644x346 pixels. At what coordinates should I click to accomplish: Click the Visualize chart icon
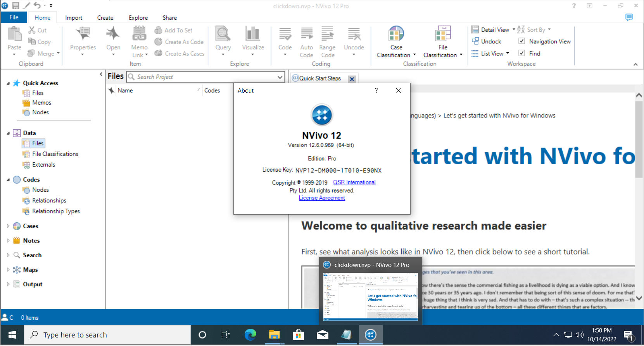click(x=253, y=34)
